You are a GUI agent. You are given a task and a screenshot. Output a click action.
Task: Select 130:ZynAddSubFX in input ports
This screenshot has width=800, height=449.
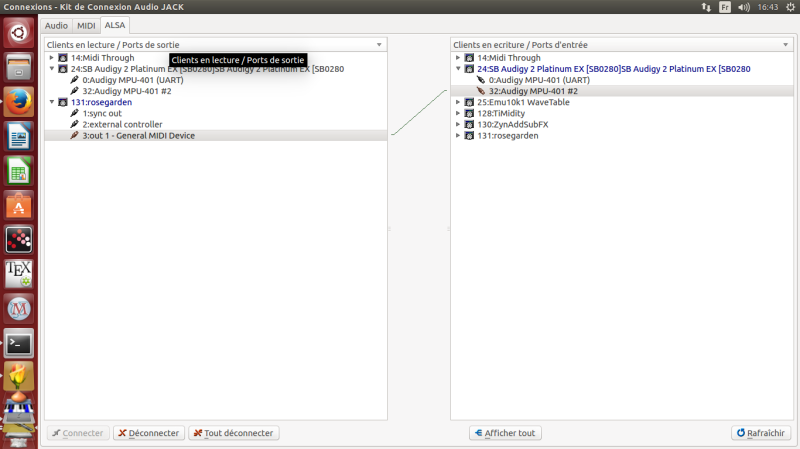[x=513, y=124]
